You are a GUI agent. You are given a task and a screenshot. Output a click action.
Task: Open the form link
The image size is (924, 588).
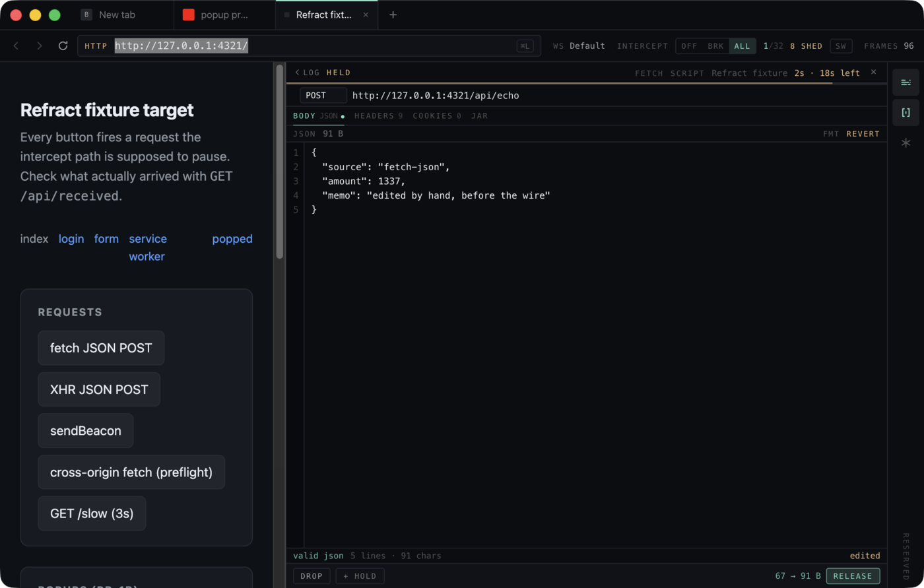click(106, 239)
